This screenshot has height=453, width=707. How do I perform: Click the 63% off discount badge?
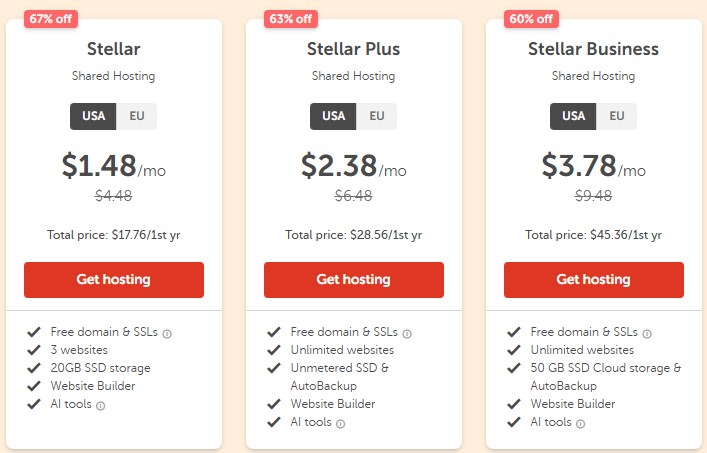291,18
